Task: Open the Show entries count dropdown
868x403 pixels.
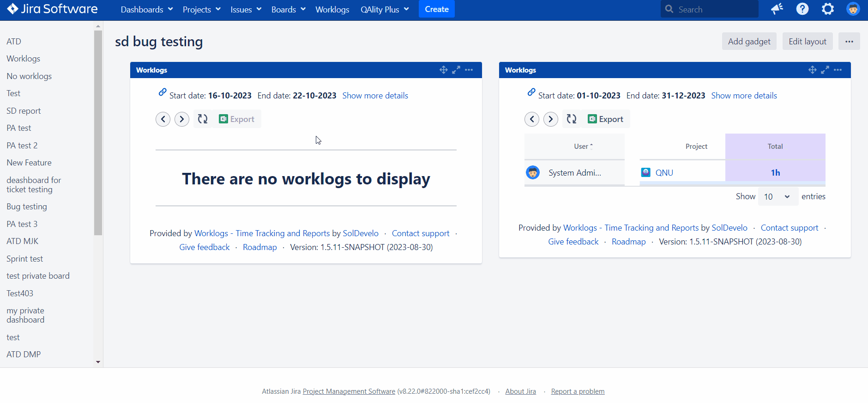Action: 778,197
